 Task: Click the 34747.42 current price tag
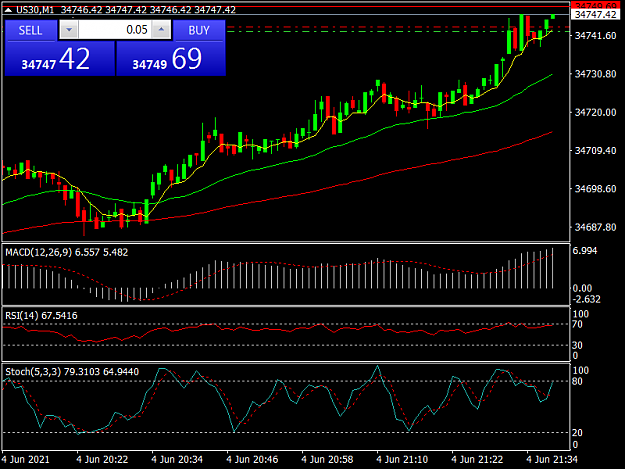(x=596, y=15)
